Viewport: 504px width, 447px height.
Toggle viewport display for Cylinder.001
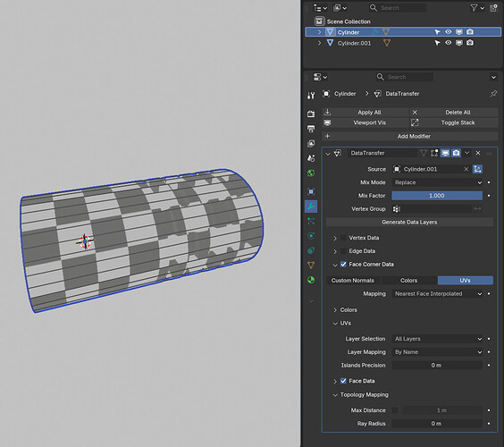[459, 43]
